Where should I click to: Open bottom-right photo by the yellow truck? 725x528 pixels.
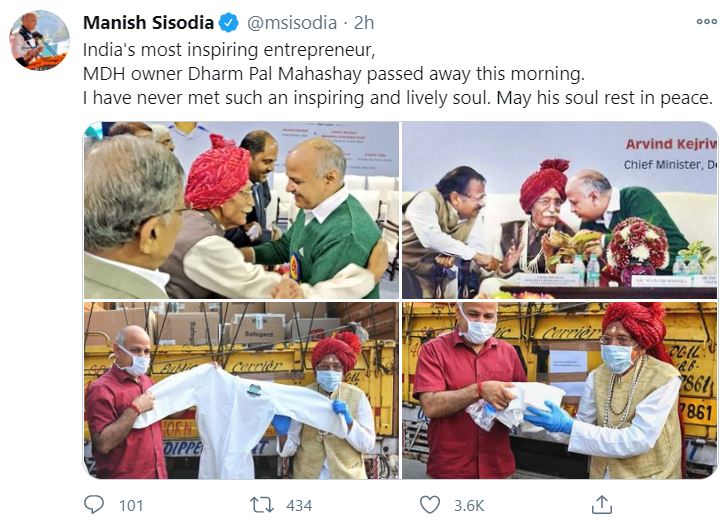point(559,390)
